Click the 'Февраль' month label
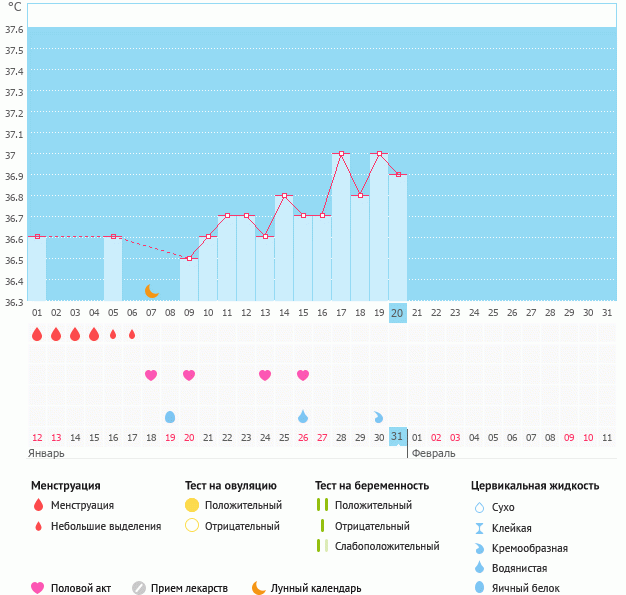 coord(433,453)
